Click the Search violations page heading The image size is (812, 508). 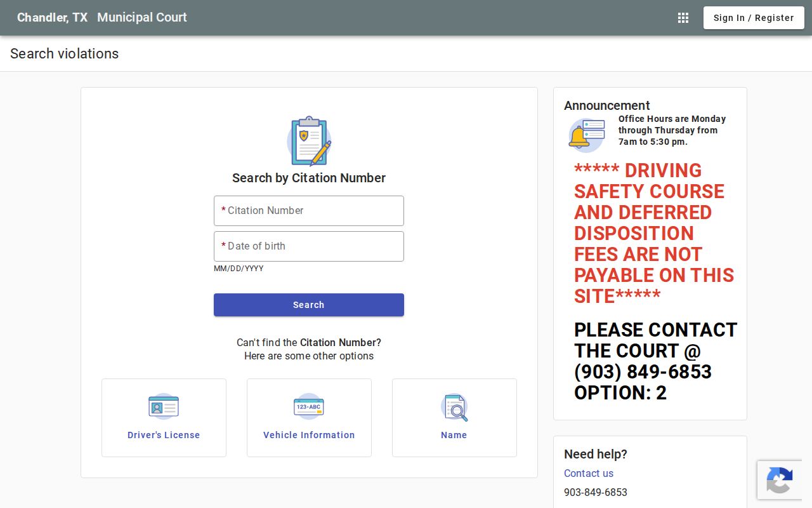coord(64,54)
